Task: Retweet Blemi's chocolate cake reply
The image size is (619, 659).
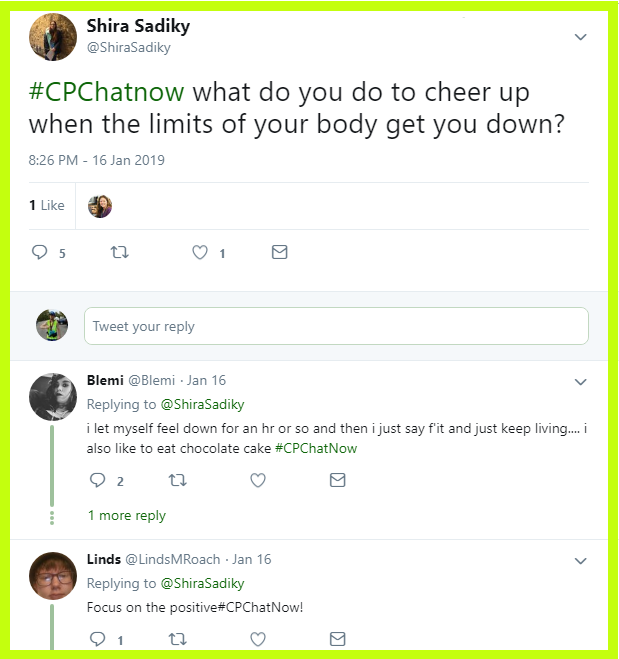Action: click(x=177, y=481)
